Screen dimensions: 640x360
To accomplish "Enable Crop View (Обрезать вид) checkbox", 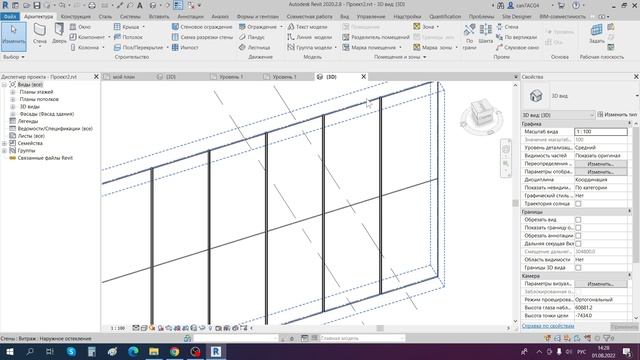I will [578, 220].
